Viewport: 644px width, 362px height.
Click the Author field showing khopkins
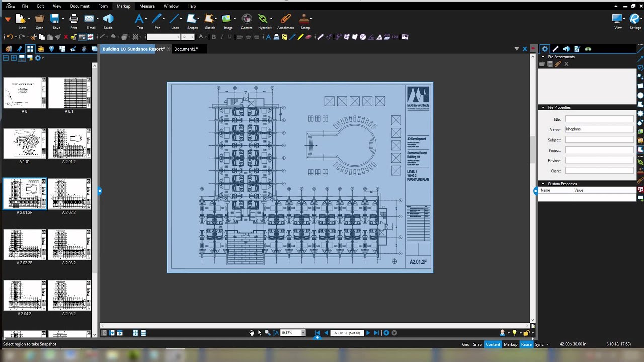[x=599, y=129]
